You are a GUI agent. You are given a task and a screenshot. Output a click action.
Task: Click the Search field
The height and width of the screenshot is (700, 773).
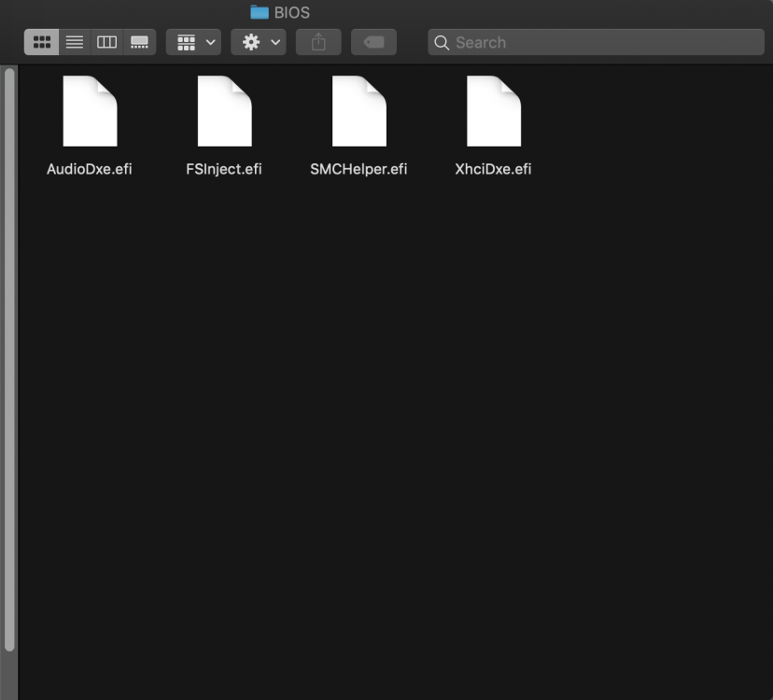click(596, 42)
